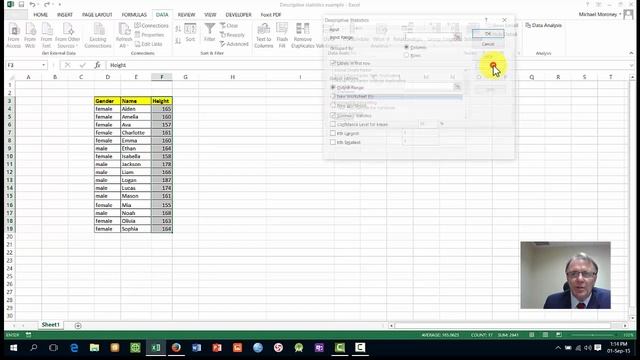Enable Kth Largest checkbox
The height and width of the screenshot is (360, 640).
tap(333, 133)
